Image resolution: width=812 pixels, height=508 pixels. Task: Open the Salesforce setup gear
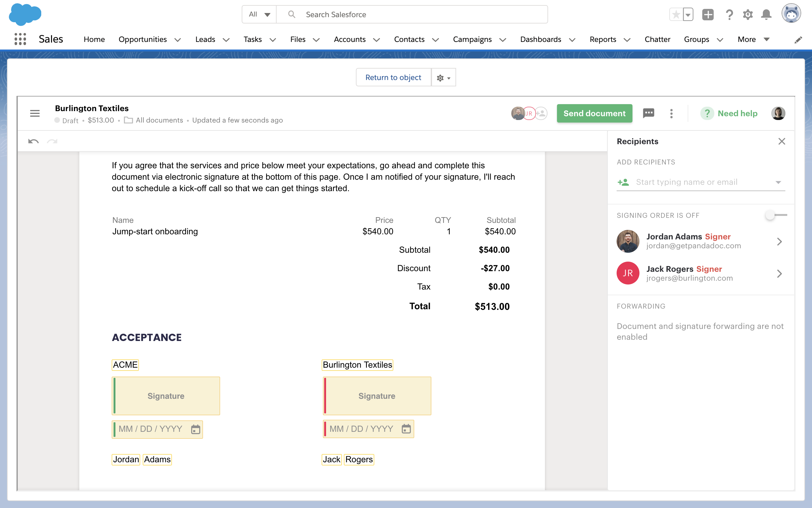tap(748, 15)
